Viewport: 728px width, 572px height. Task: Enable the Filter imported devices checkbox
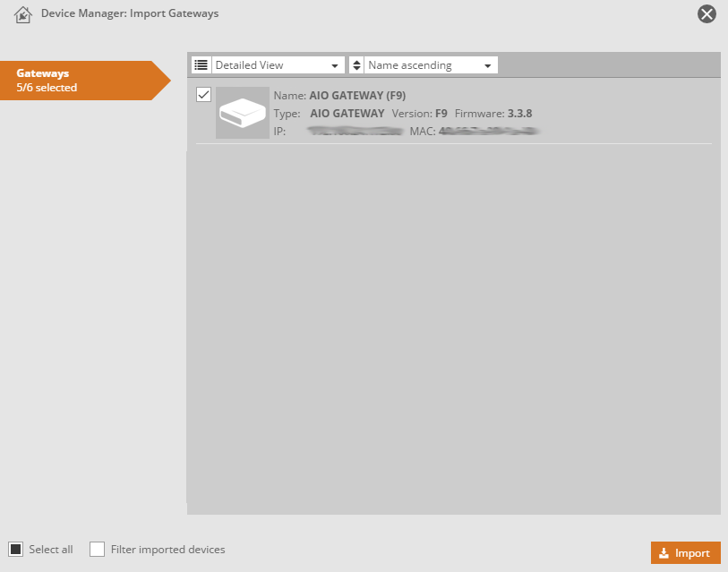click(98, 550)
